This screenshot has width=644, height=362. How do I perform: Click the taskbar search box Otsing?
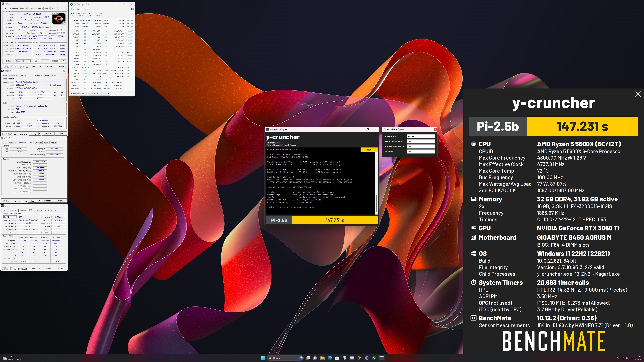click(x=285, y=358)
